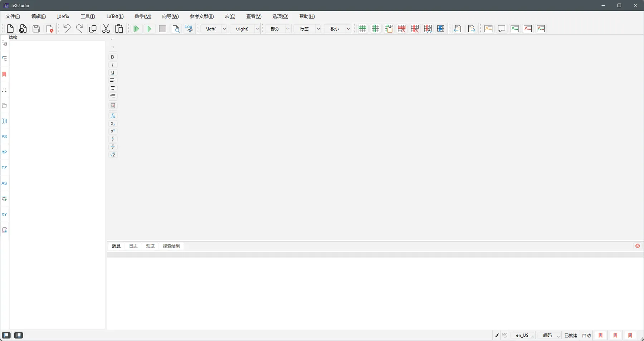Close the bottom messages panel
The width and height of the screenshot is (644, 341).
tap(638, 246)
